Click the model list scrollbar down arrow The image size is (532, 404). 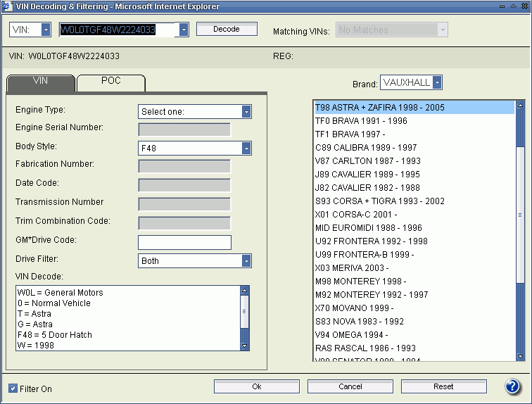pos(520,356)
